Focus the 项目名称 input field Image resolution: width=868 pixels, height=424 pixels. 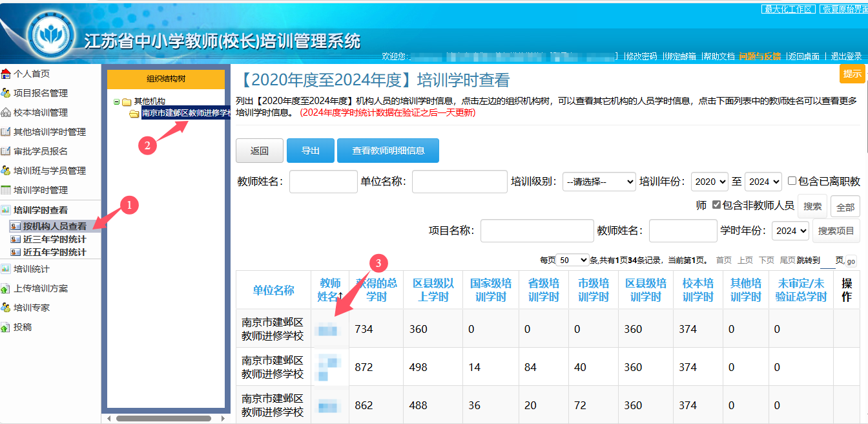point(537,231)
